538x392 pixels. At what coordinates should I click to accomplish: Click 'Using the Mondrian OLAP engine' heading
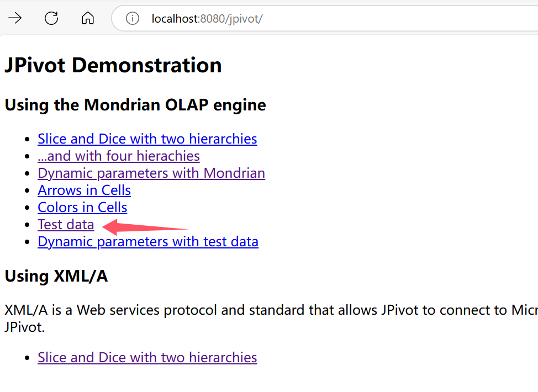135,104
